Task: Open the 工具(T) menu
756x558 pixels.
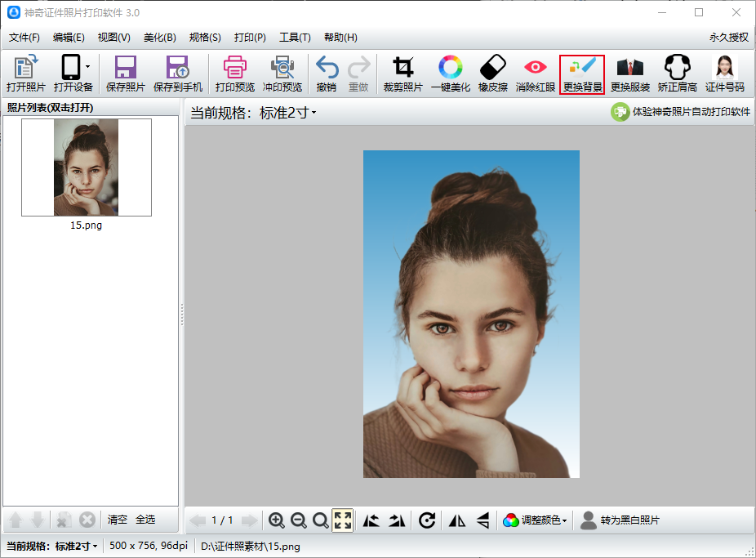Action: click(295, 37)
